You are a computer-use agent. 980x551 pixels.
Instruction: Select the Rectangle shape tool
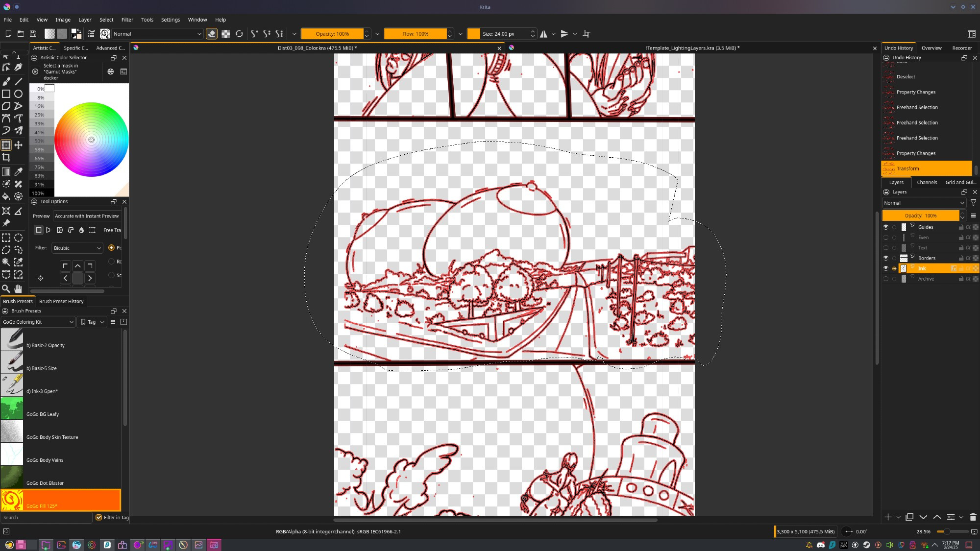coord(6,94)
